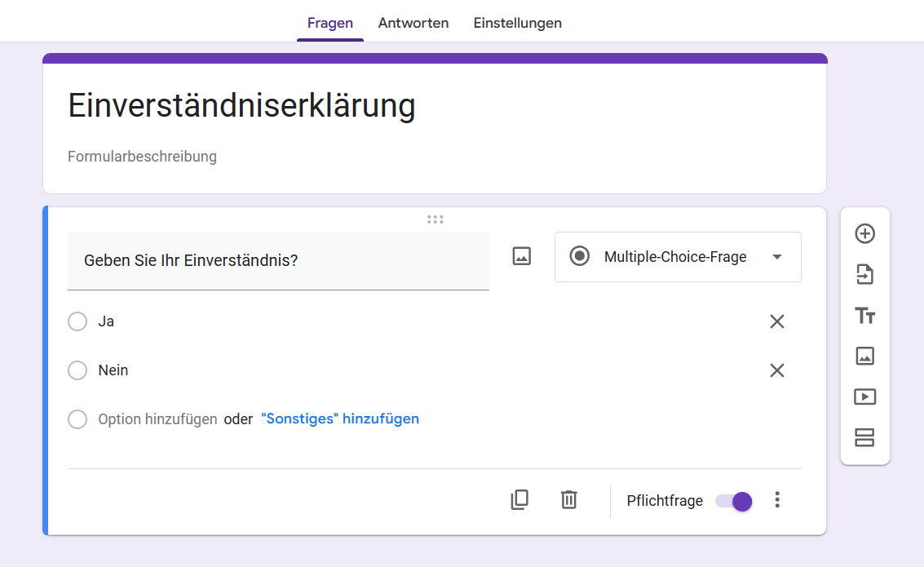Add a new question from sidebar
Viewport: 924px width, 567px height.
click(x=864, y=234)
